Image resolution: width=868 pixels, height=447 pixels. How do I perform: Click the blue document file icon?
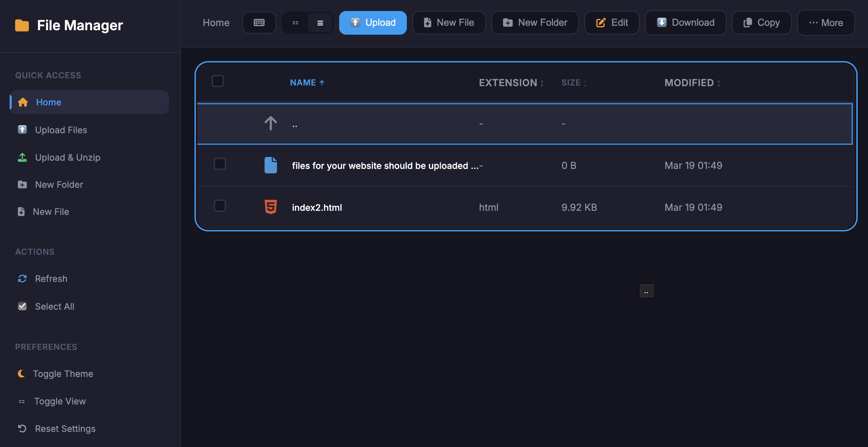pos(270,165)
